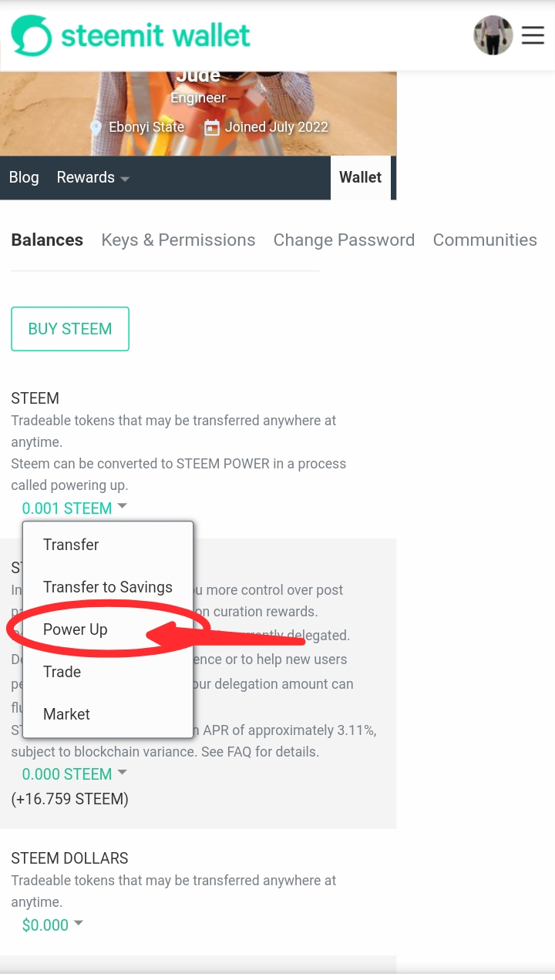This screenshot has height=980, width=555.
Task: Click the user profile avatar
Action: click(x=493, y=35)
